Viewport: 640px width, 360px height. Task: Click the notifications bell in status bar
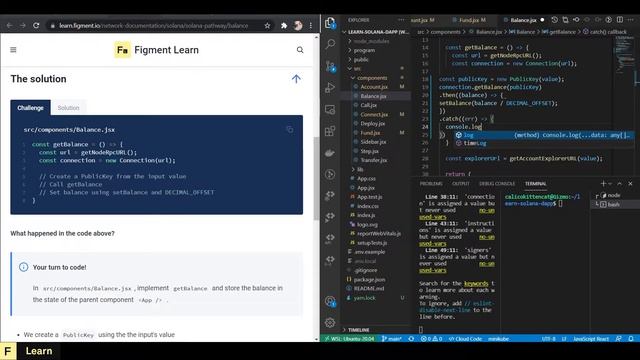pyautogui.click(x=631, y=339)
